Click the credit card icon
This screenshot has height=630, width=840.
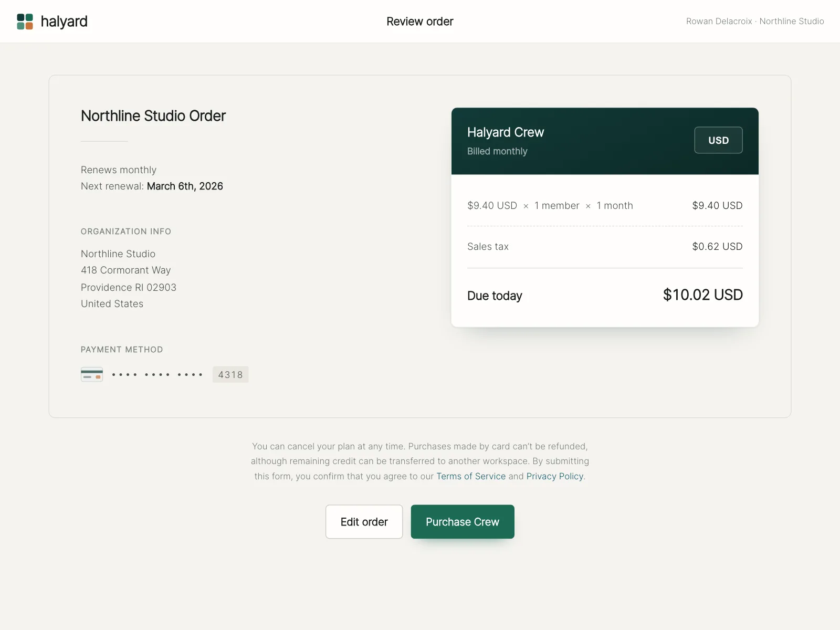pyautogui.click(x=92, y=374)
